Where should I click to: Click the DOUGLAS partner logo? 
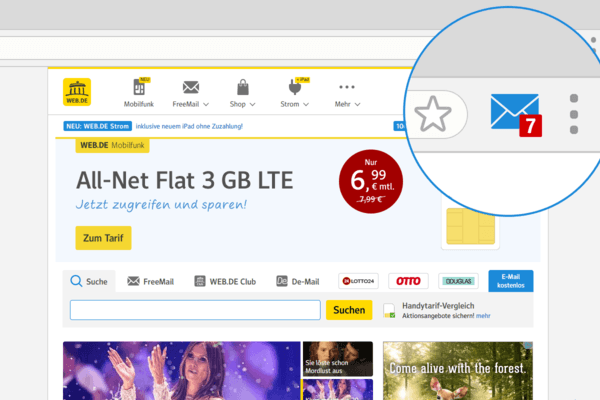coord(458,281)
